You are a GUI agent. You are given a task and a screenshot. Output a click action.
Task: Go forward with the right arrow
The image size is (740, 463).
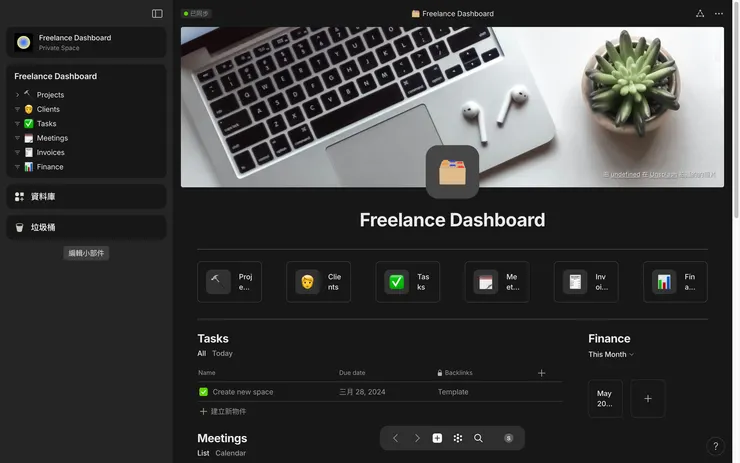(417, 438)
